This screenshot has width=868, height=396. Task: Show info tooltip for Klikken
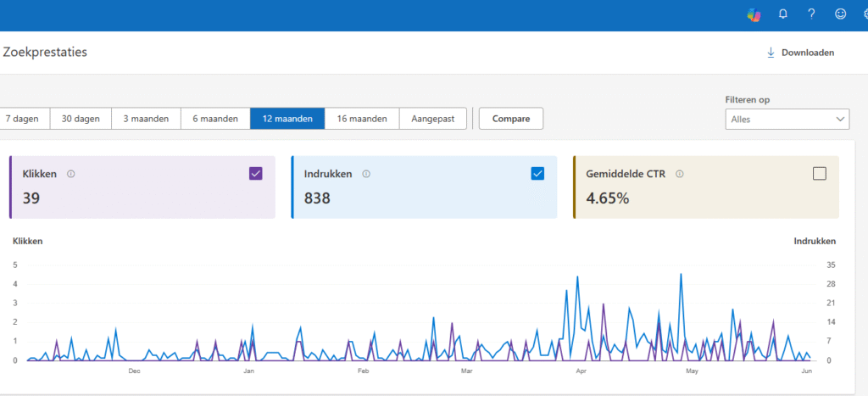[x=71, y=174]
